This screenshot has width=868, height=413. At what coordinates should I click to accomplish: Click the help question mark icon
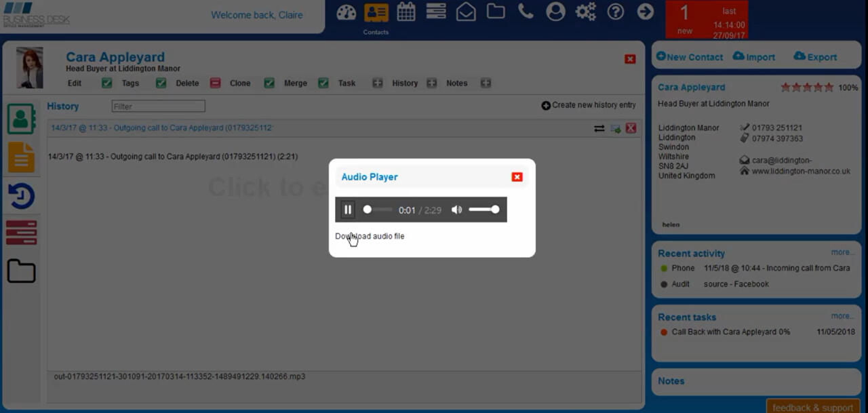[x=615, y=11]
